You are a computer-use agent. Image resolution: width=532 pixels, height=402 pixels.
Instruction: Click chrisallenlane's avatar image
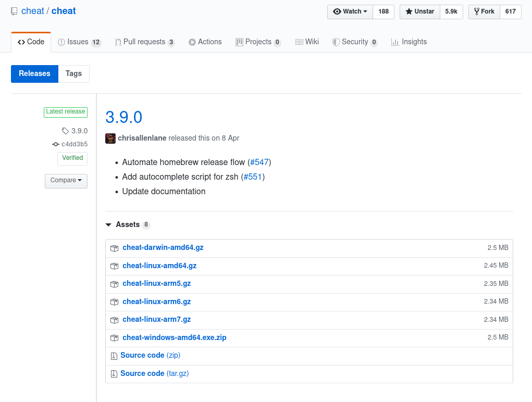click(x=110, y=139)
